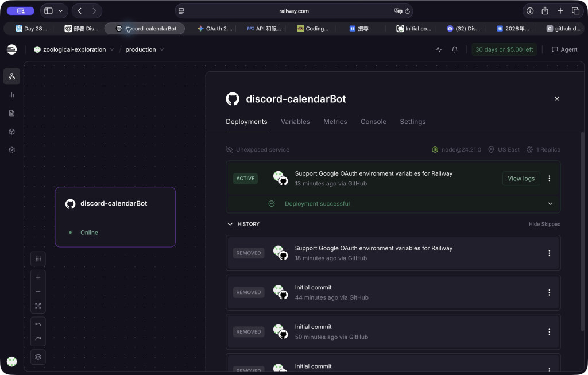
Task: Reload the railway.com page
Action: pos(407,11)
